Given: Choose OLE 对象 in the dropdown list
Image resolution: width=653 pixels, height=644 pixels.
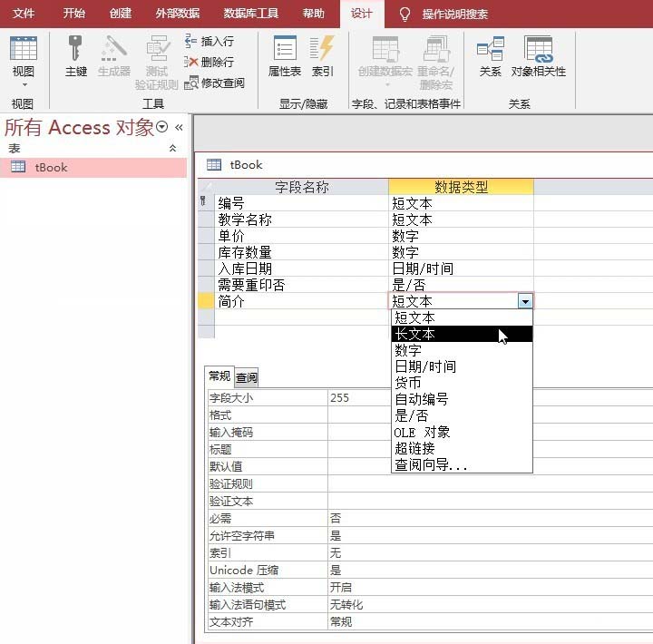Looking at the screenshot, I should (x=462, y=432).
